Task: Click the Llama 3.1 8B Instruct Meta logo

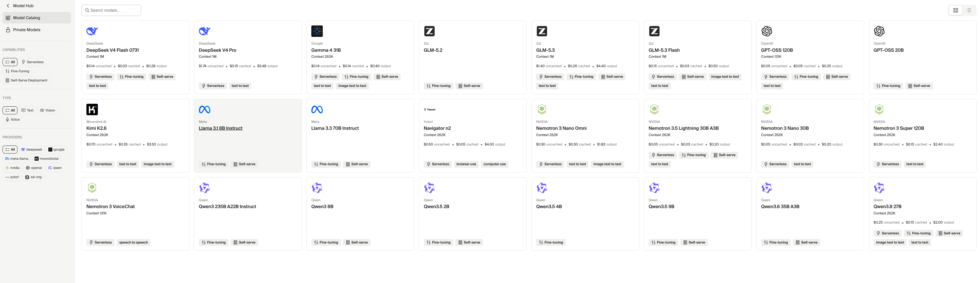Action: [x=205, y=109]
